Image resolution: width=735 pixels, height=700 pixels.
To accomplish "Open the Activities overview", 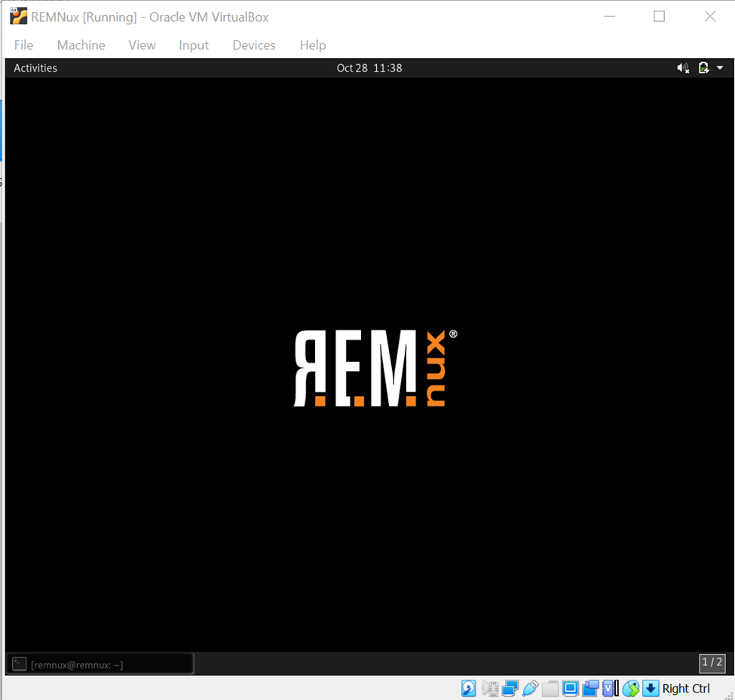I will click(35, 68).
